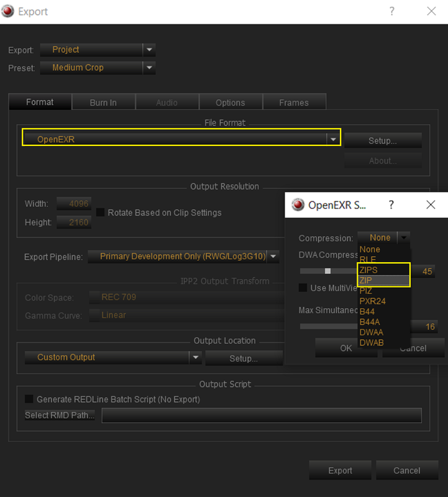Screen dimensions: 448x497
Task: Select ZIP compression option
Action: coord(384,281)
